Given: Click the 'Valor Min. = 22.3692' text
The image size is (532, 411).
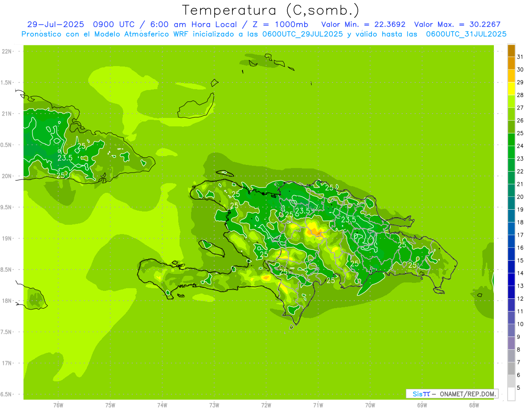Looking at the screenshot, I should (364, 24).
